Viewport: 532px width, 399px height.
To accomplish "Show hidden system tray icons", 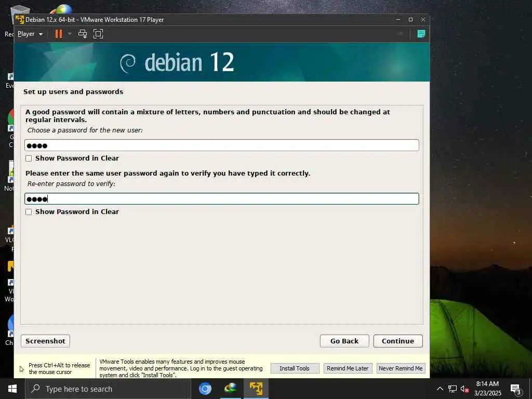I will pos(440,389).
